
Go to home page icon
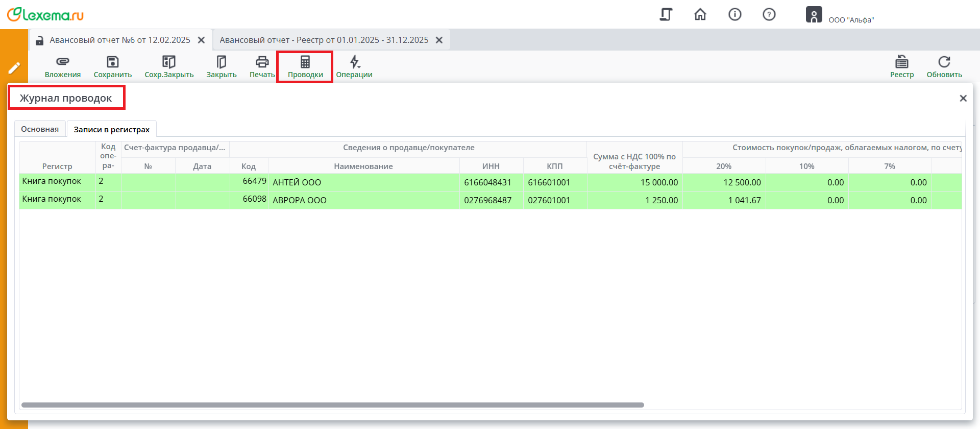click(700, 14)
